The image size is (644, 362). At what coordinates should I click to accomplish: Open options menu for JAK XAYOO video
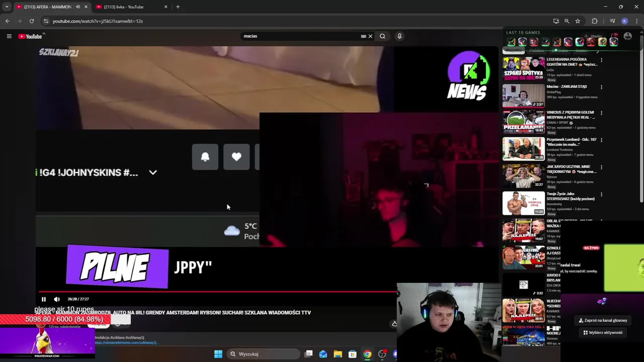click(x=601, y=167)
